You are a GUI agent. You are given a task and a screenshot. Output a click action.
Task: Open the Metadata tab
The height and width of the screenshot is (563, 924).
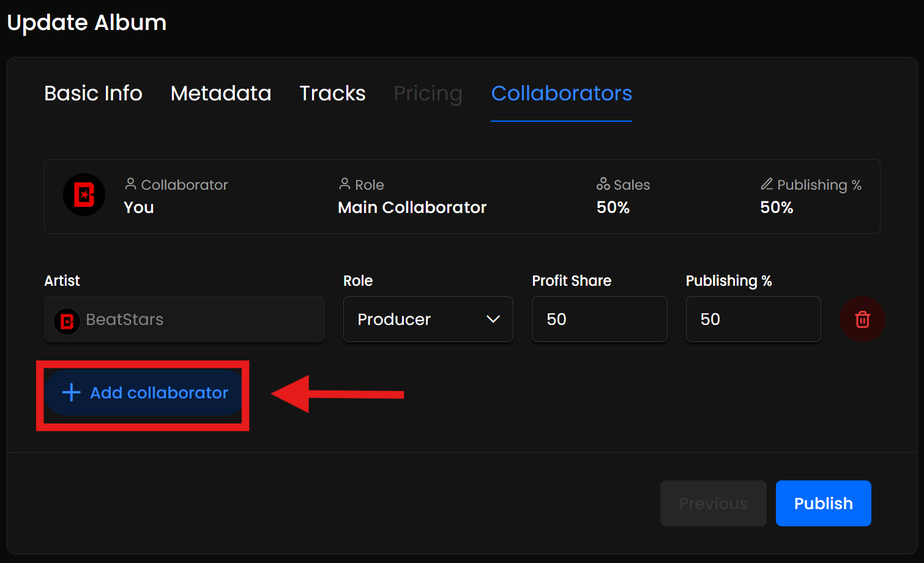221,93
